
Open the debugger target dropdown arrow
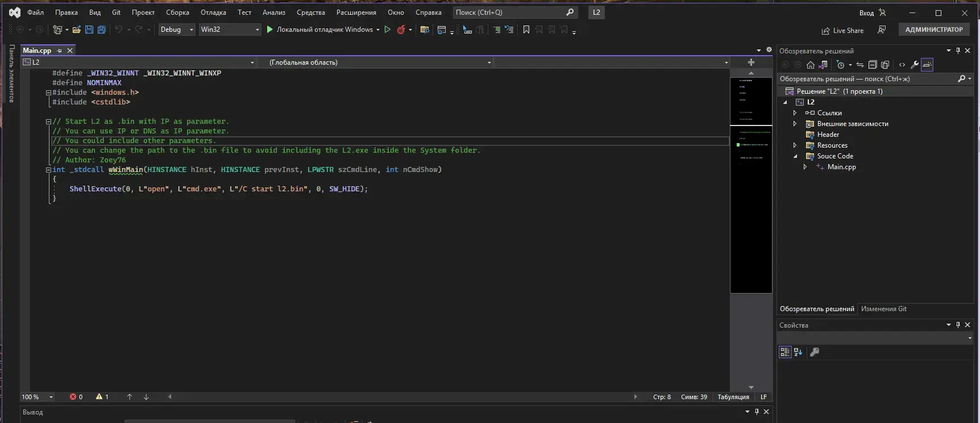[x=378, y=30]
